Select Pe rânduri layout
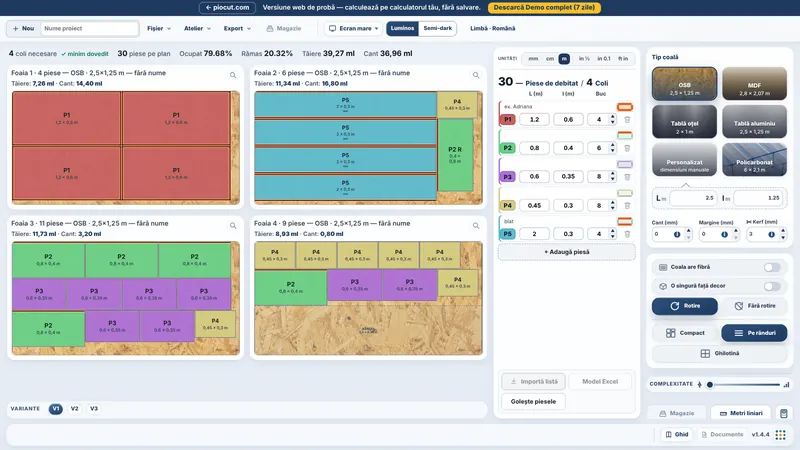Image resolution: width=800 pixels, height=450 pixels. pos(754,333)
